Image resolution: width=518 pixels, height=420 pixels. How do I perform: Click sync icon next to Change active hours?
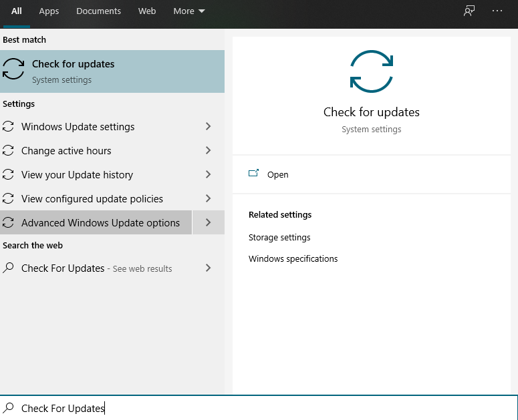8,150
